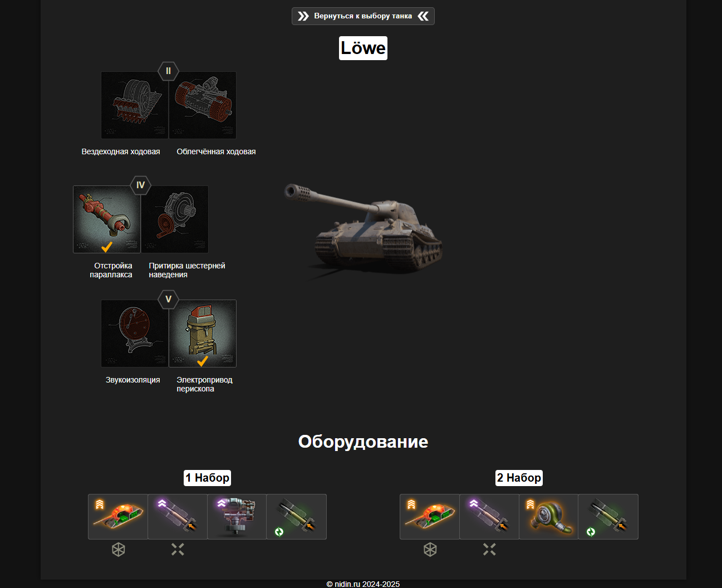This screenshot has width=722, height=588.
Task: Click the second equipment slot in 1 Набор
Action: click(178, 517)
